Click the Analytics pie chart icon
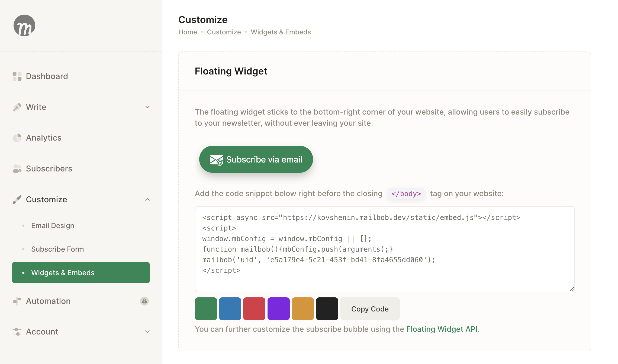618x364 pixels. (17, 138)
